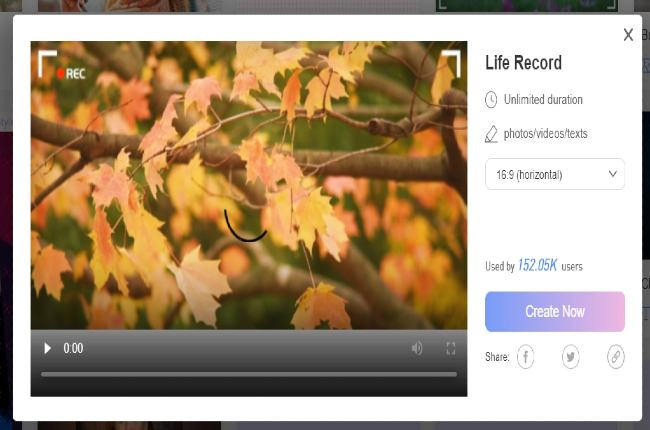This screenshot has height=430, width=650.
Task: Click the photos/videos/texts label
Action: point(546,134)
